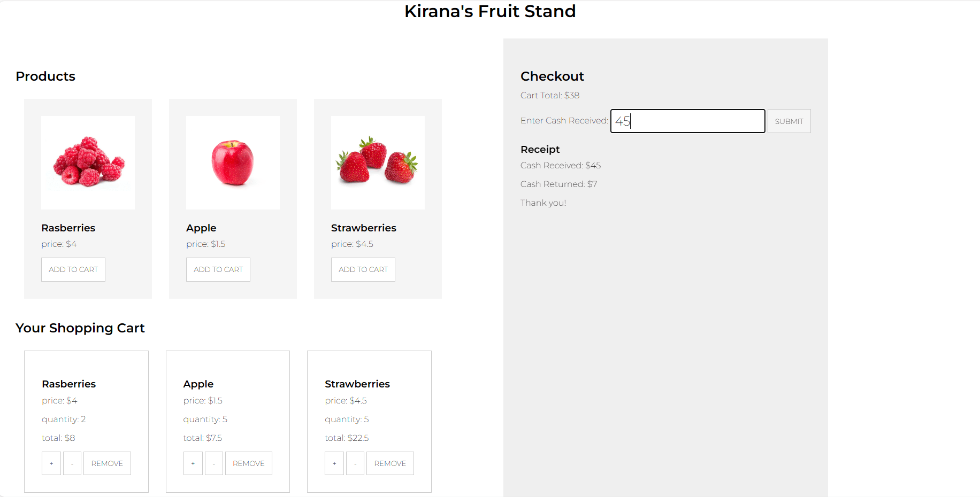The height and width of the screenshot is (497, 980).
Task: Click the Apple product image
Action: click(x=233, y=162)
